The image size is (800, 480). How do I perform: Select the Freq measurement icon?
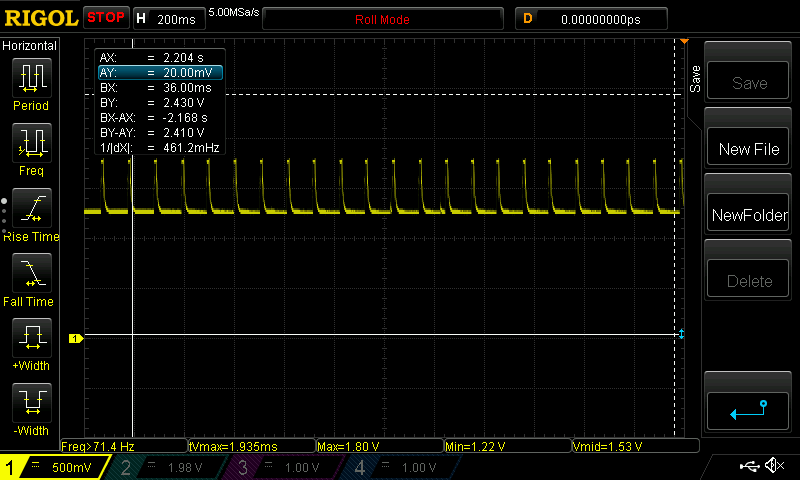tap(32, 143)
